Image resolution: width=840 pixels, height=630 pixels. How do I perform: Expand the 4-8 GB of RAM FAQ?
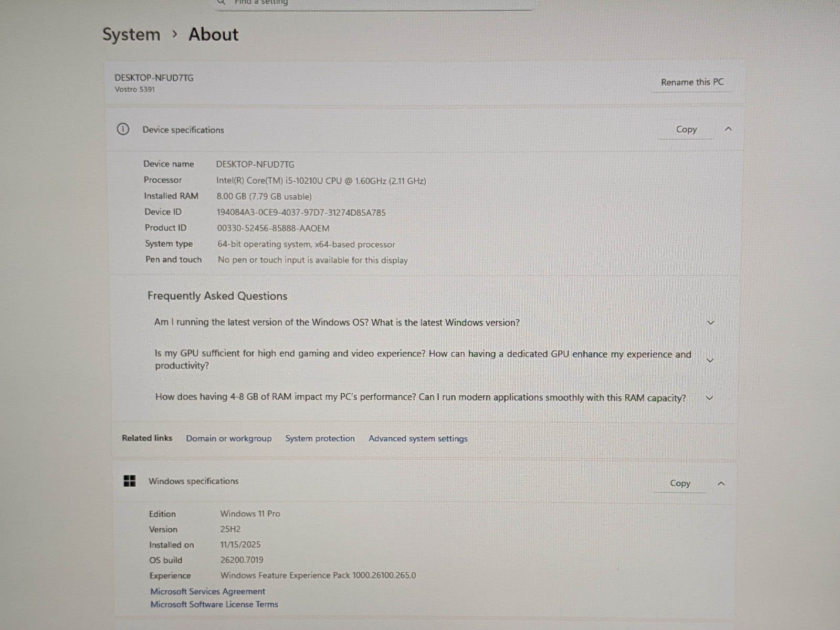709,398
